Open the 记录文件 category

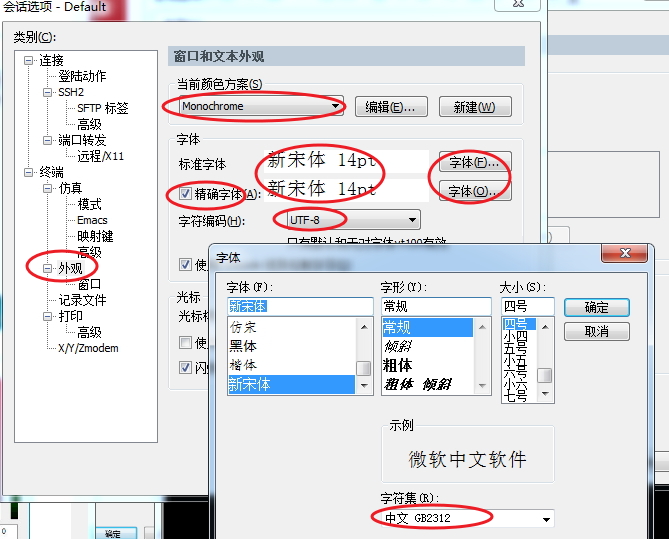82,300
